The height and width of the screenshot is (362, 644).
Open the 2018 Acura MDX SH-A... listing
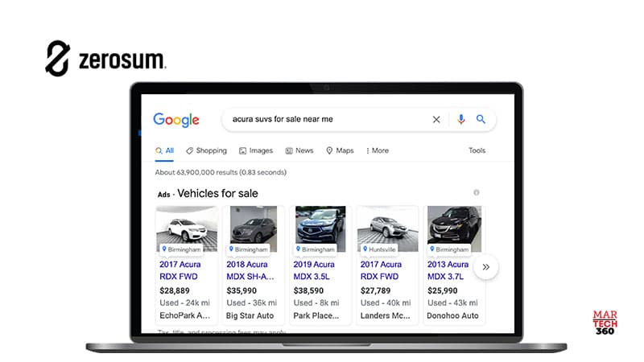[x=250, y=270]
